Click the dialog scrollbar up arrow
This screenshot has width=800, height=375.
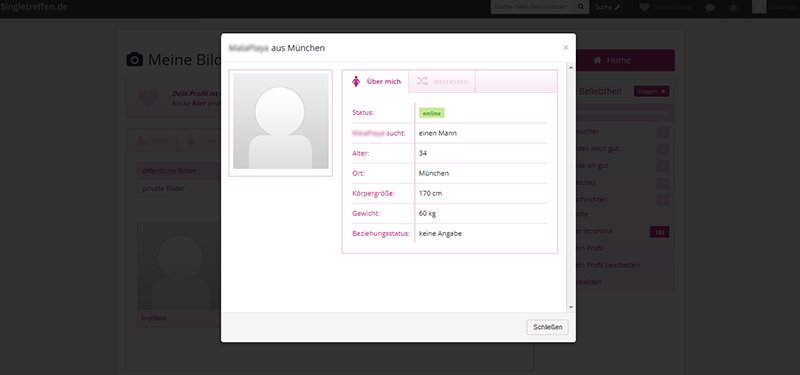tap(571, 67)
